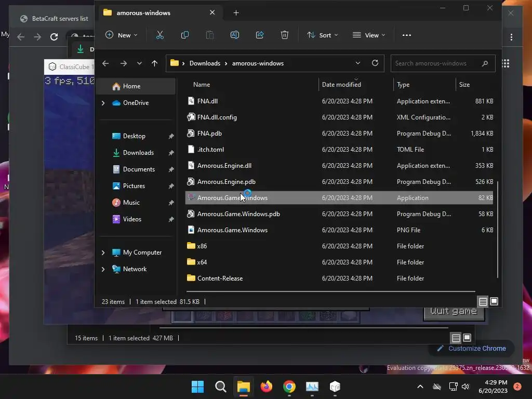Screen dimensions: 532x399
Task: Reload page in Chrome window
Action: (x=54, y=37)
